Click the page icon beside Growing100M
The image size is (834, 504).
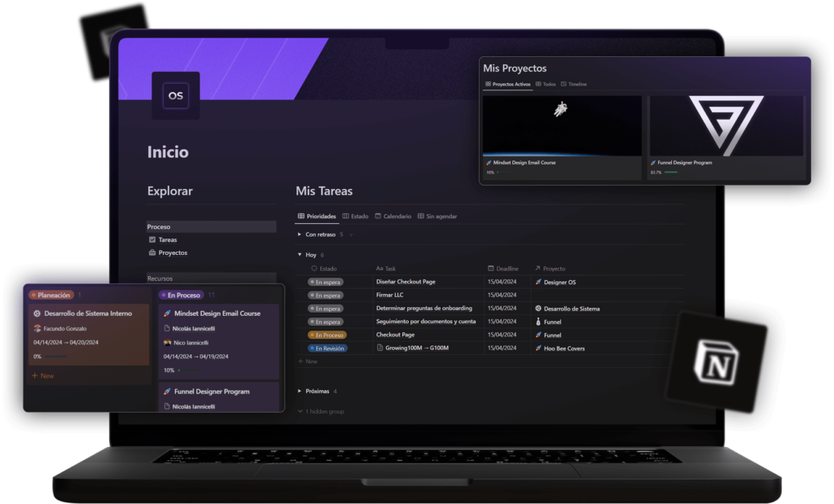click(x=380, y=348)
